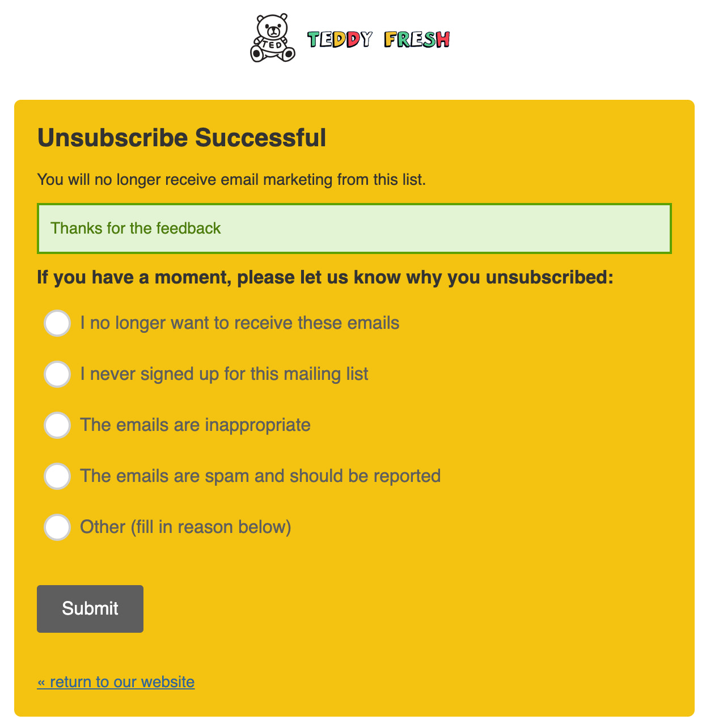Pick 'Other (fill in reason below)'

pos(57,527)
